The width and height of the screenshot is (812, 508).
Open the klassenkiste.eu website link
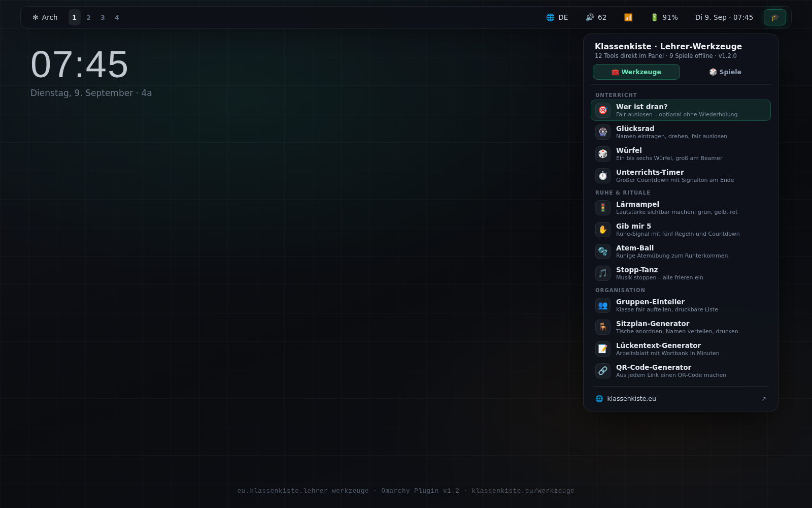tap(631, 399)
